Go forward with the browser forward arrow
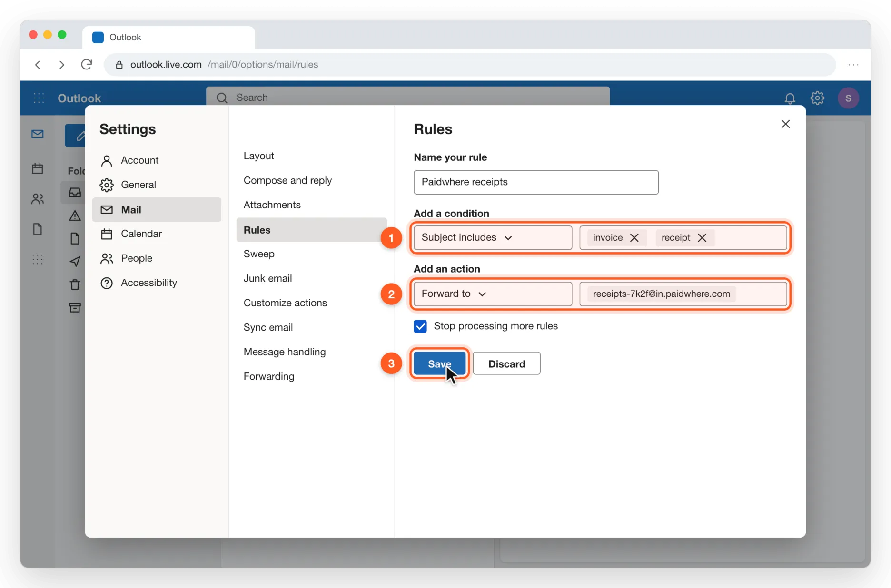The image size is (891, 588). click(x=62, y=65)
